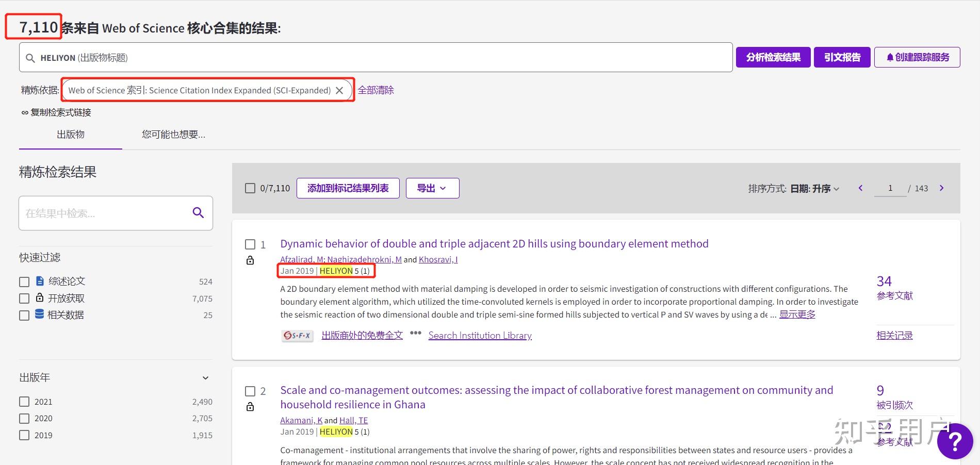Click the S·F·X button on result 1
The width and height of the screenshot is (980, 465).
297,336
